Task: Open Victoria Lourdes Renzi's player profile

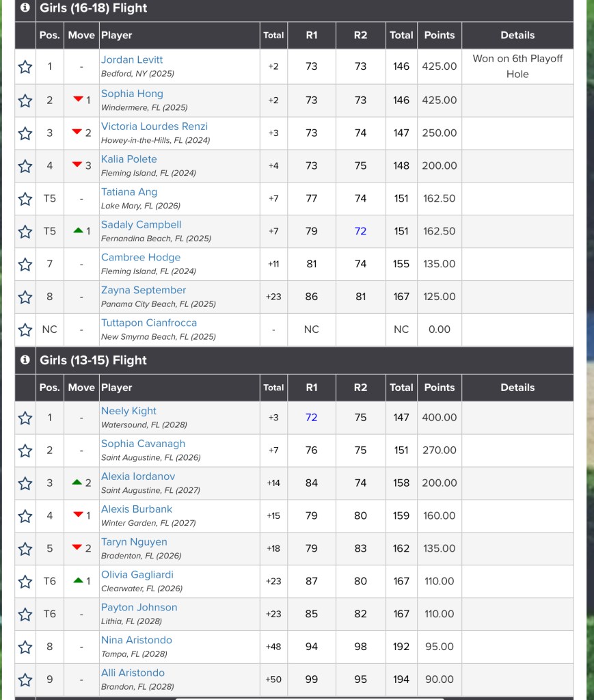Action: [154, 126]
